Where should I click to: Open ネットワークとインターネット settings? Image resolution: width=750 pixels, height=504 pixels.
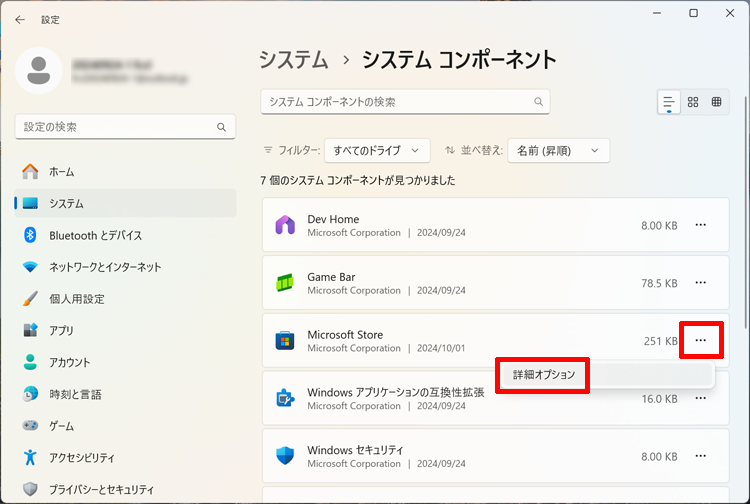point(105,267)
